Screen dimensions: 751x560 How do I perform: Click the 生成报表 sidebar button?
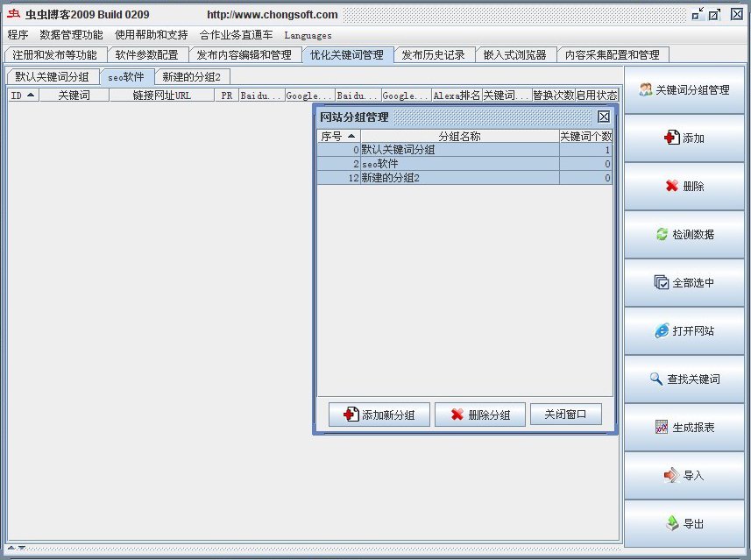point(684,427)
